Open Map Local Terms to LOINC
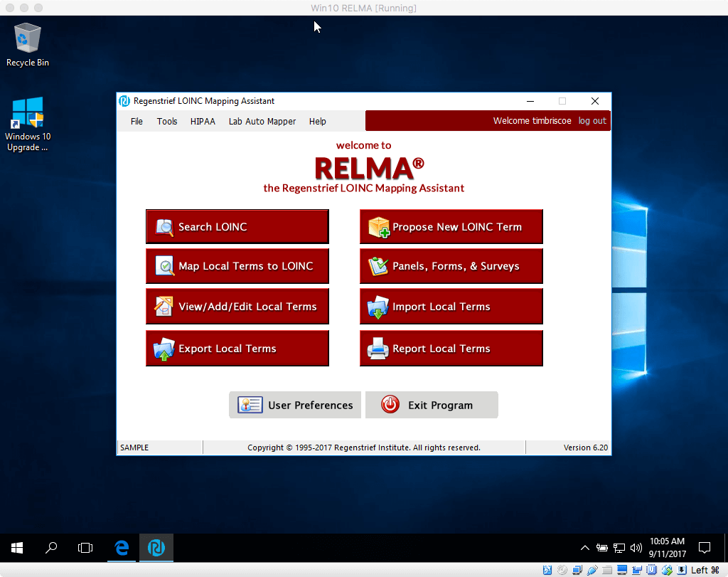Image resolution: width=728 pixels, height=577 pixels. pos(237,266)
